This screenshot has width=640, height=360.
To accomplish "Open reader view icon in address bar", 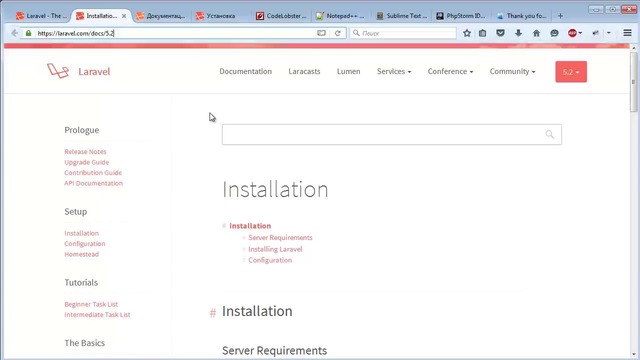I will (x=322, y=33).
